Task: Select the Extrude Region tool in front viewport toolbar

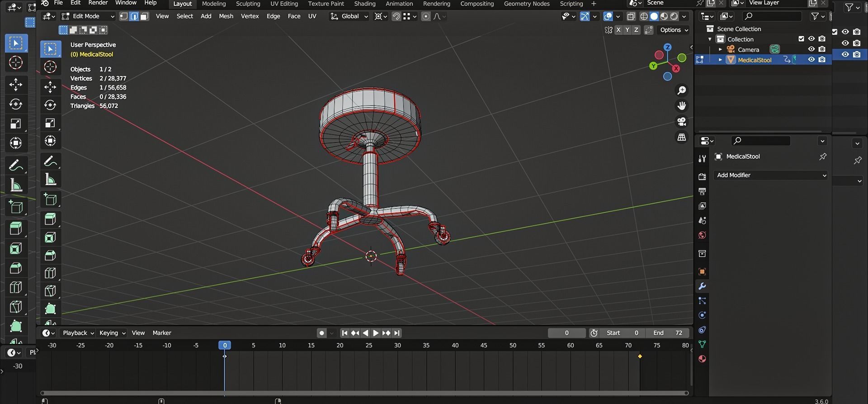Action: tap(50, 219)
